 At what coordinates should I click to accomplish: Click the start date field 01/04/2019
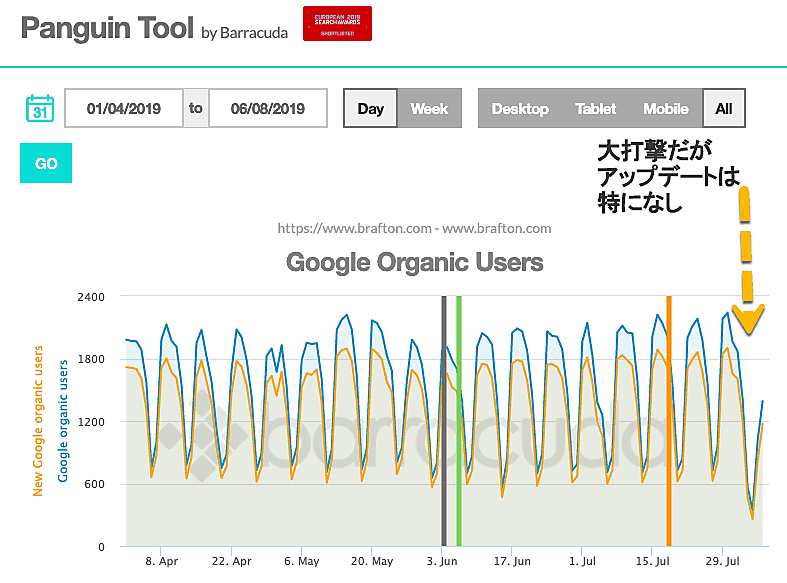point(123,108)
